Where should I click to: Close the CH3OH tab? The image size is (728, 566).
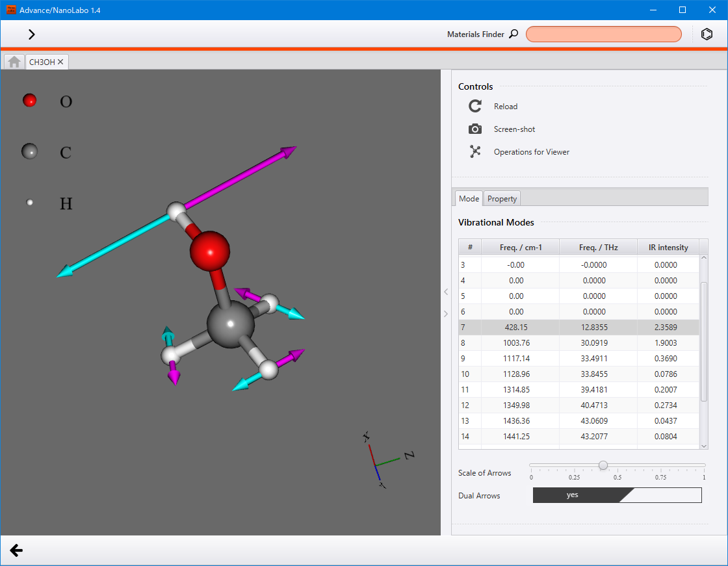[60, 62]
